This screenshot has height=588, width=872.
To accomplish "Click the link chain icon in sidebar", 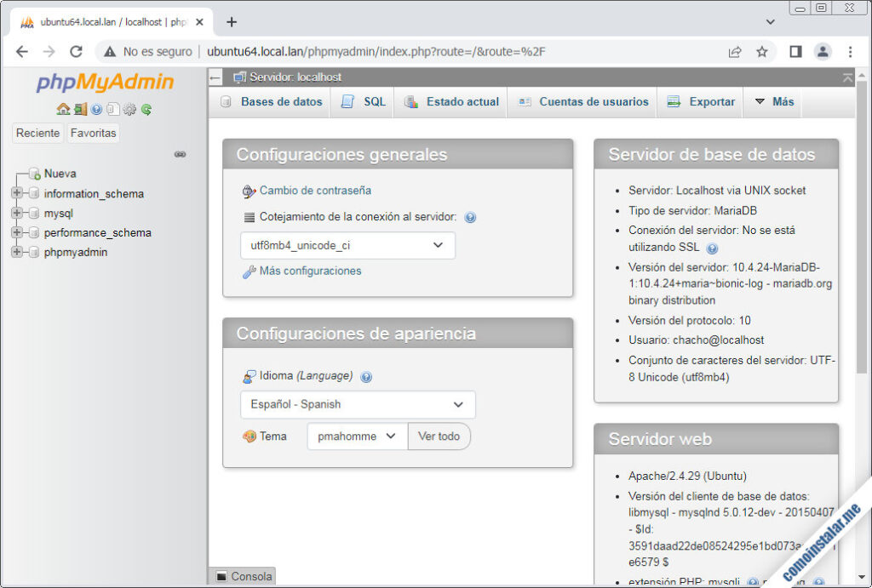I will tap(180, 154).
